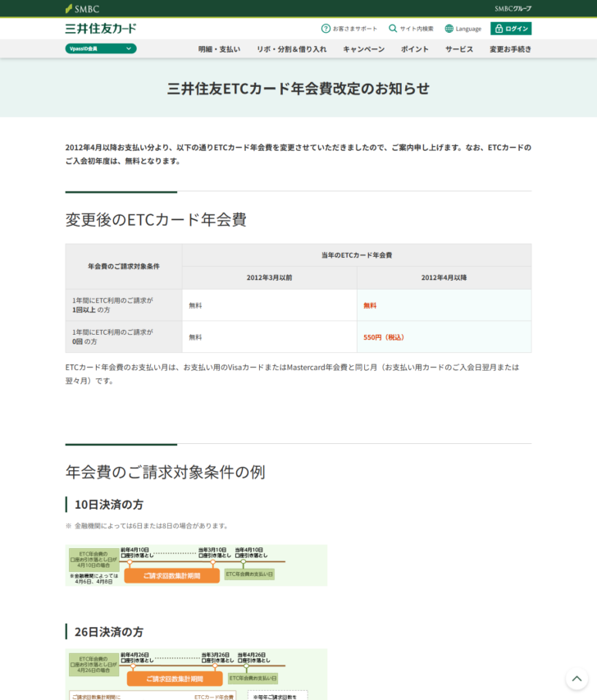Click the 0回の方 row label
Viewport: 597px width, 700px height.
[124, 336]
